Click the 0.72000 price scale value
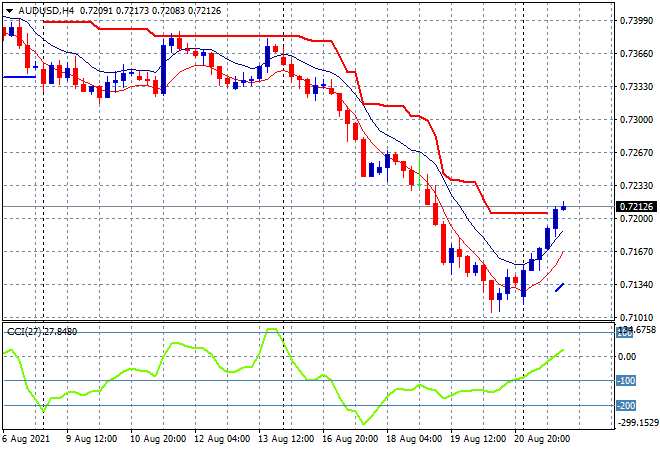 tap(636, 218)
